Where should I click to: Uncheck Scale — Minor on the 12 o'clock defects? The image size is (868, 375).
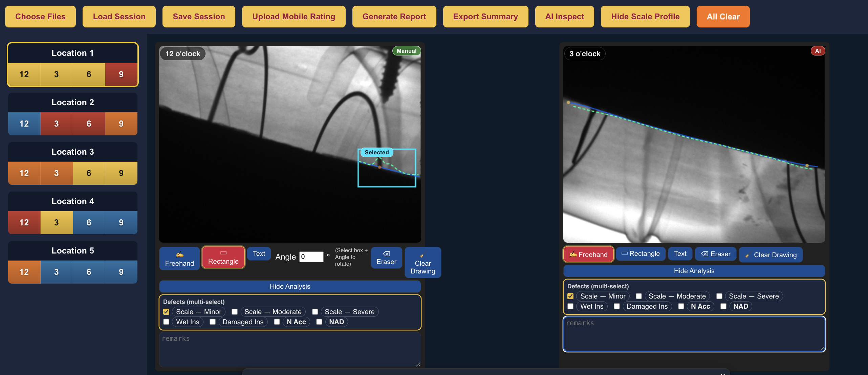click(166, 312)
